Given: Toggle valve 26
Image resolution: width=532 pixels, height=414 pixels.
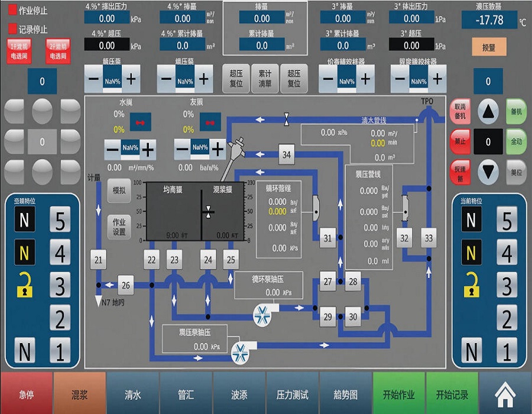Looking at the screenshot, I should point(125,285).
